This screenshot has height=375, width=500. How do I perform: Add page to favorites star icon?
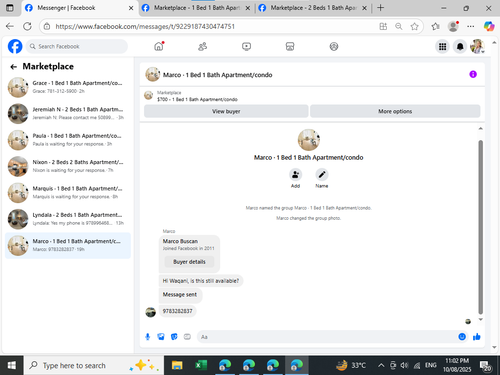click(x=414, y=26)
